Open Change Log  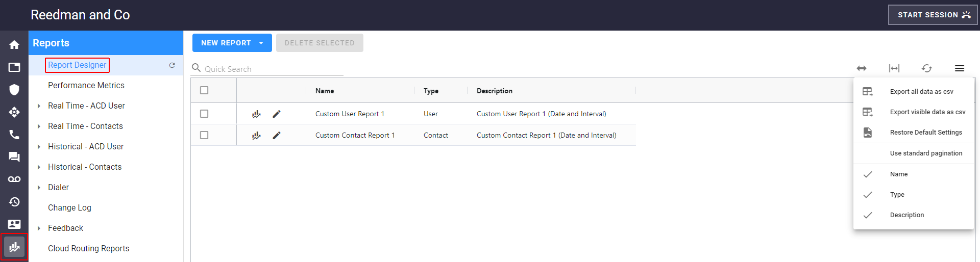click(69, 208)
